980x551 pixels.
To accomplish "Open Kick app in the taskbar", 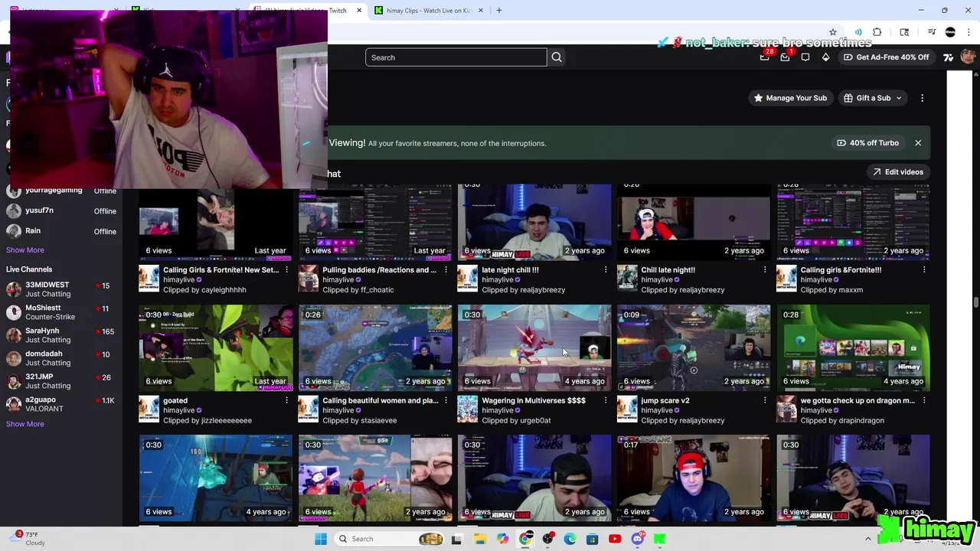I will point(659,539).
